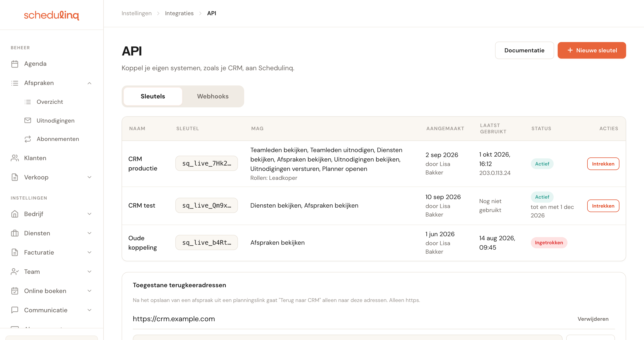Expand the Facturatie menu chevron

[x=89, y=253]
